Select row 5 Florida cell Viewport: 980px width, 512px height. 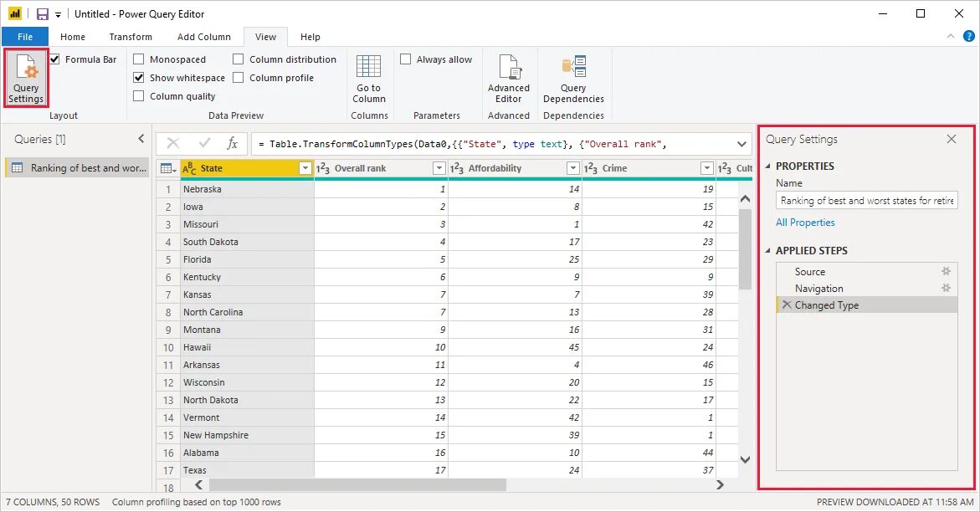pyautogui.click(x=248, y=259)
